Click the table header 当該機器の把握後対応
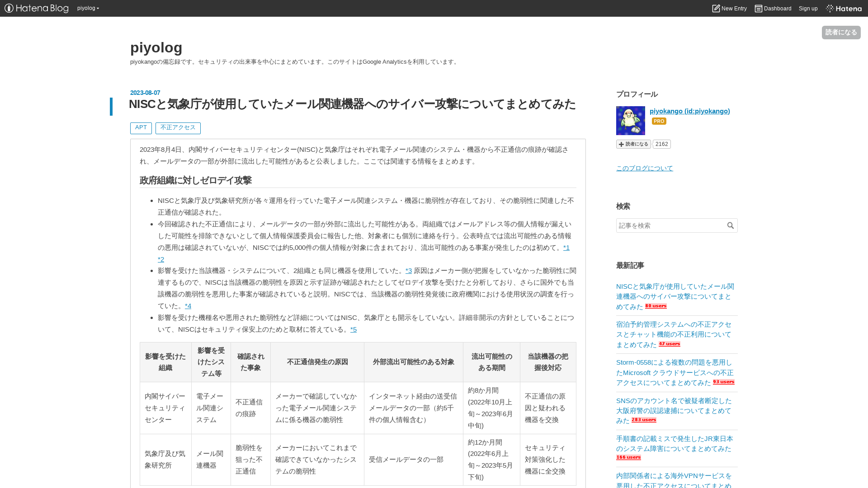The image size is (868, 488). click(548, 362)
